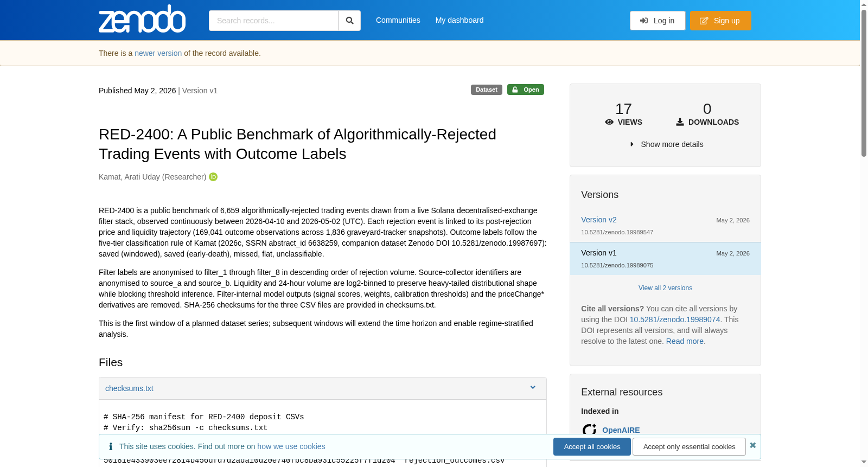
Task: Click the page vertical scrollbar thumb
Action: [x=864, y=82]
